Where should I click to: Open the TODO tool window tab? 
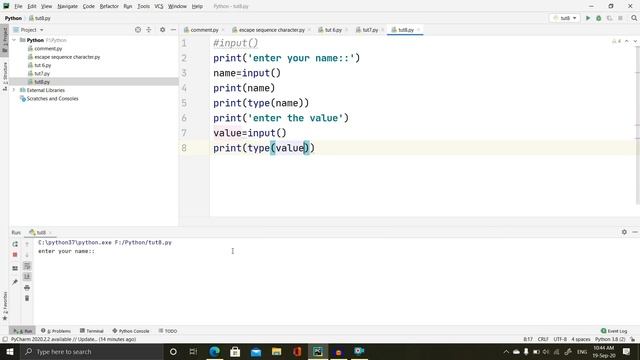[168, 331]
